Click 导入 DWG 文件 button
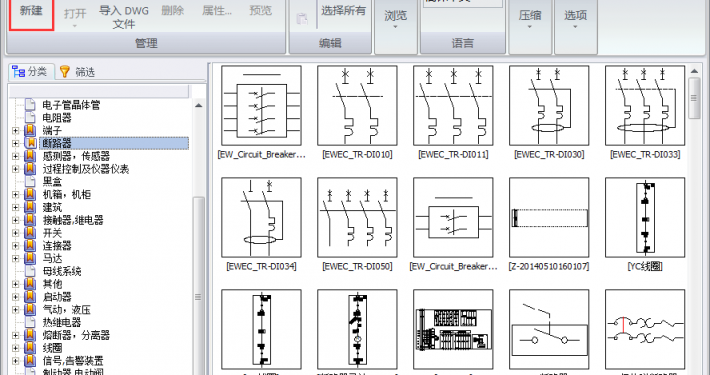 [x=124, y=16]
